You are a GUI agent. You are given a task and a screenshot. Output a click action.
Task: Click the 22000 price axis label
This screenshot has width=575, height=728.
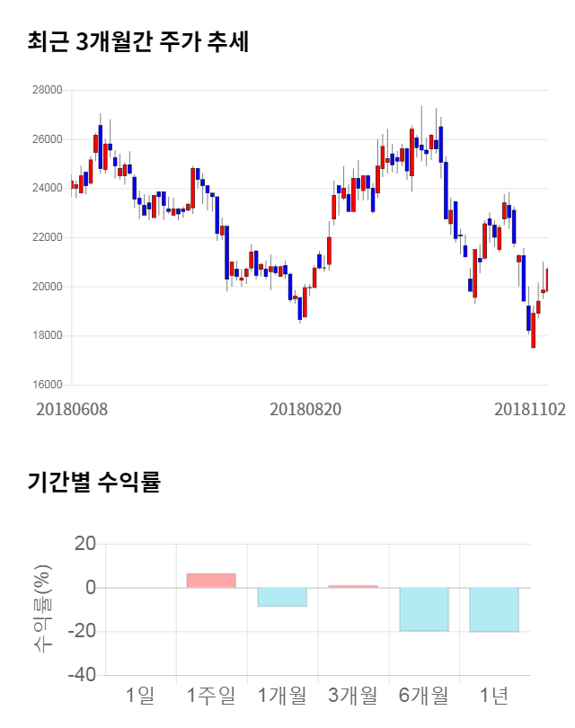click(47, 238)
